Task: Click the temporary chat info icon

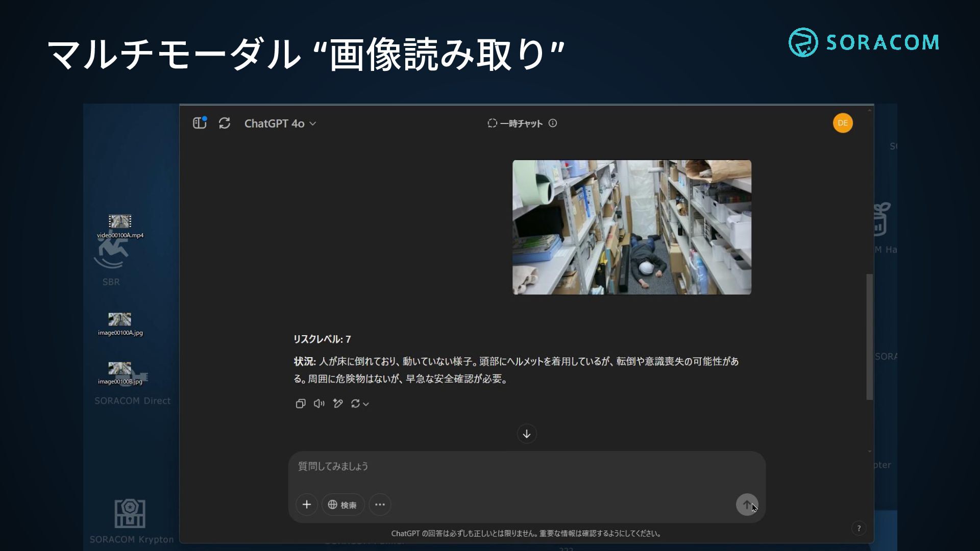Action: (x=553, y=123)
